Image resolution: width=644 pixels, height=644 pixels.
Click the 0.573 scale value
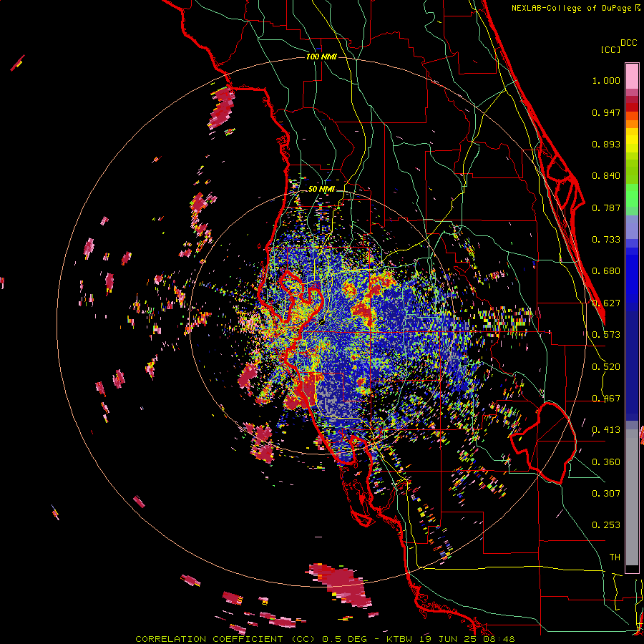pos(606,335)
